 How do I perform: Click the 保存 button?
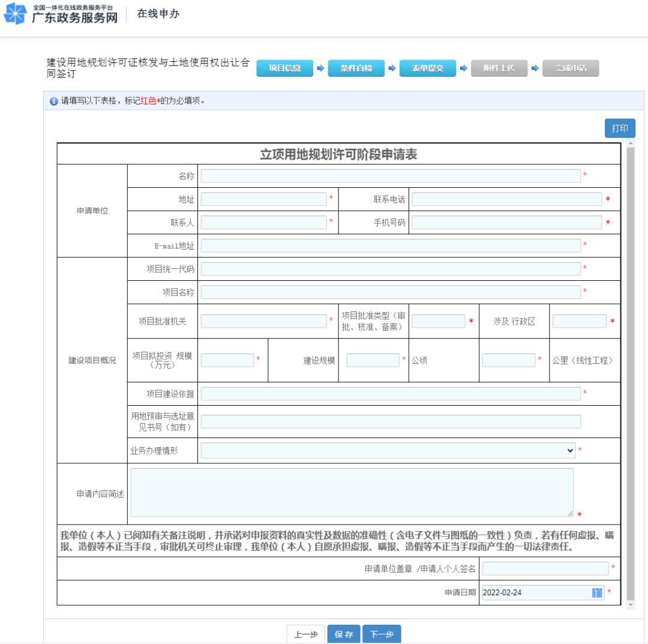coord(344,634)
